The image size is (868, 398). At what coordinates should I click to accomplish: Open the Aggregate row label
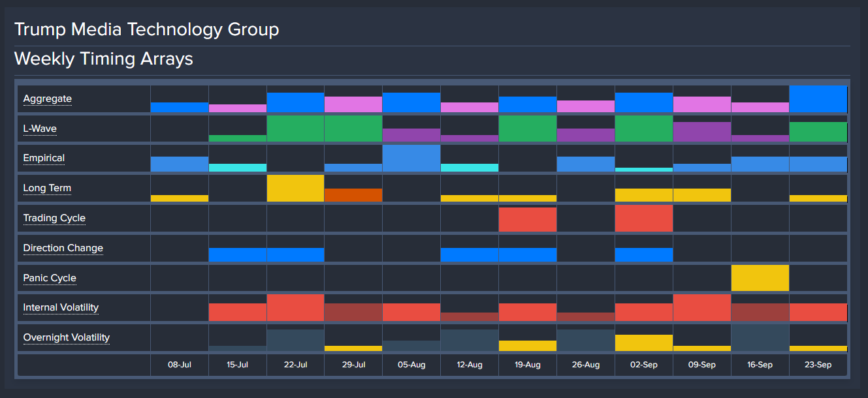click(48, 99)
